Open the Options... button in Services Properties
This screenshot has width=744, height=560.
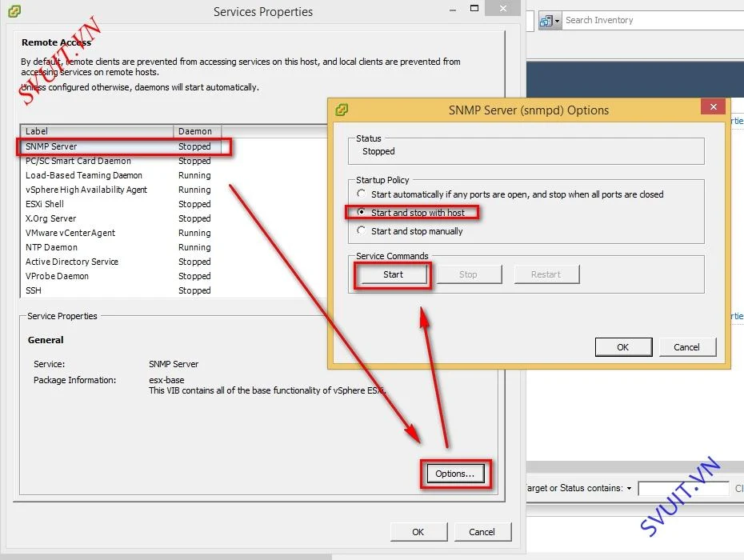[x=454, y=474]
